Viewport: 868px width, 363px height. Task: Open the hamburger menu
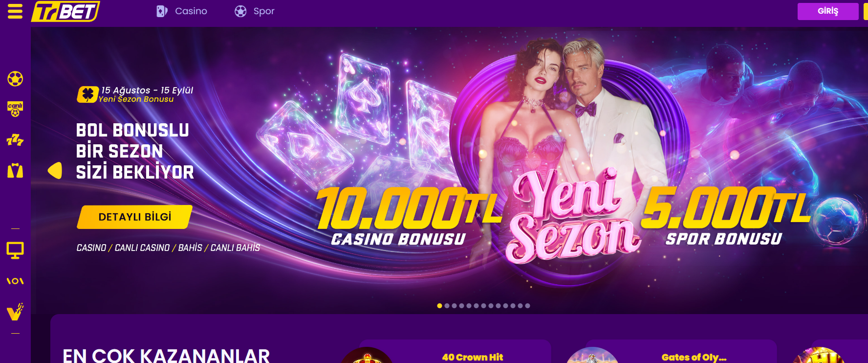click(x=15, y=11)
